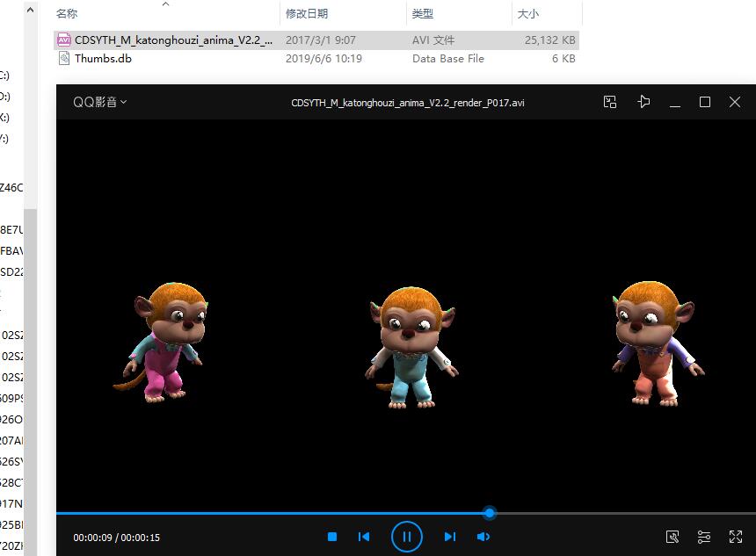Open the video toolbox icon
The image size is (756, 556).
672,537
